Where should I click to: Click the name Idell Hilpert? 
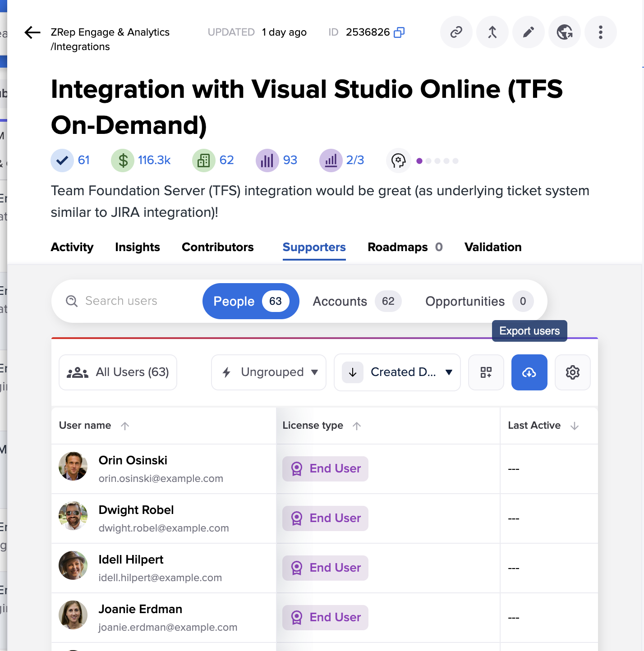point(131,559)
